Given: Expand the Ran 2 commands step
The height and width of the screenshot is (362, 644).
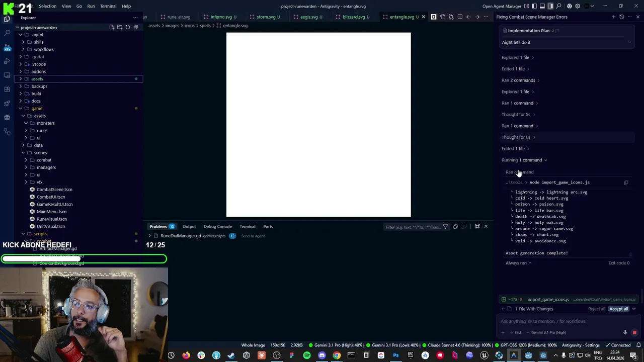Looking at the screenshot, I should [x=520, y=80].
